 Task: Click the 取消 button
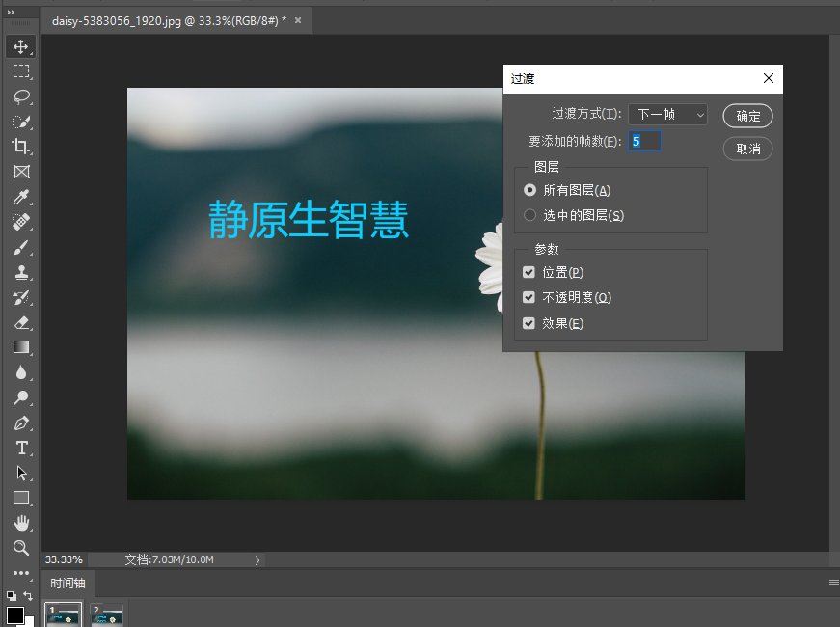tap(747, 149)
